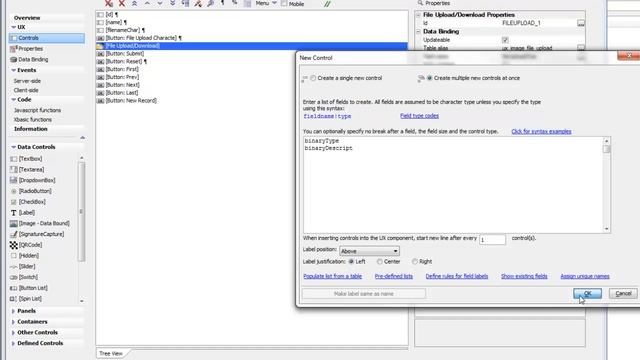640x360 pixels.
Task: Choose Center label justification
Action: click(x=380, y=262)
